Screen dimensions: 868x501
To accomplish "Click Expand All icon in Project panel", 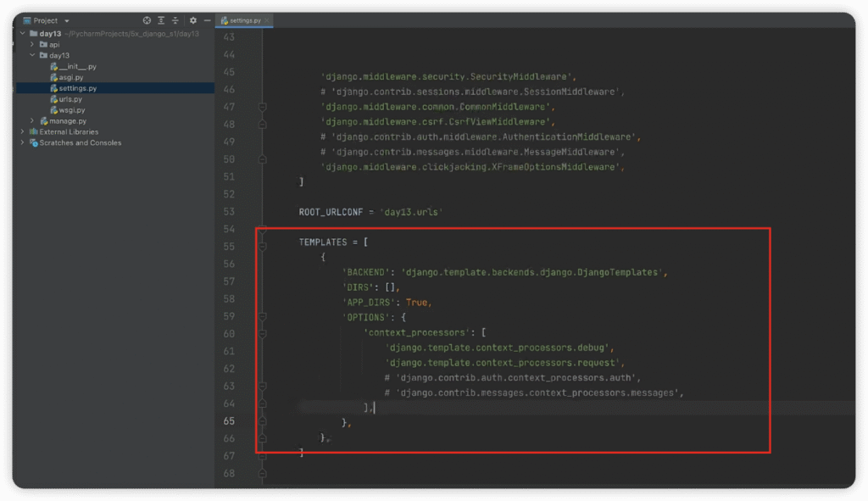I will click(161, 20).
